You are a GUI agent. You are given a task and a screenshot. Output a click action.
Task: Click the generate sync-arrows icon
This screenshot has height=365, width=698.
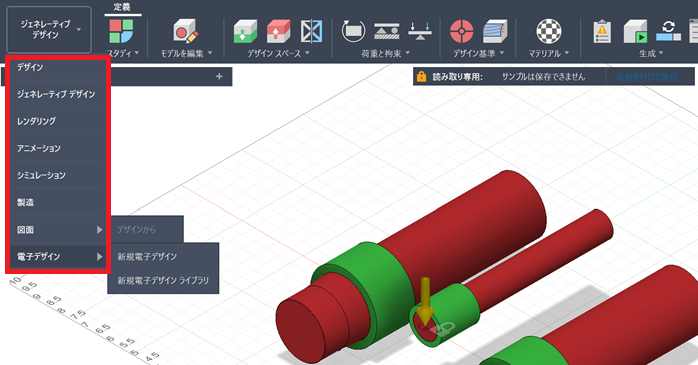click(x=668, y=31)
